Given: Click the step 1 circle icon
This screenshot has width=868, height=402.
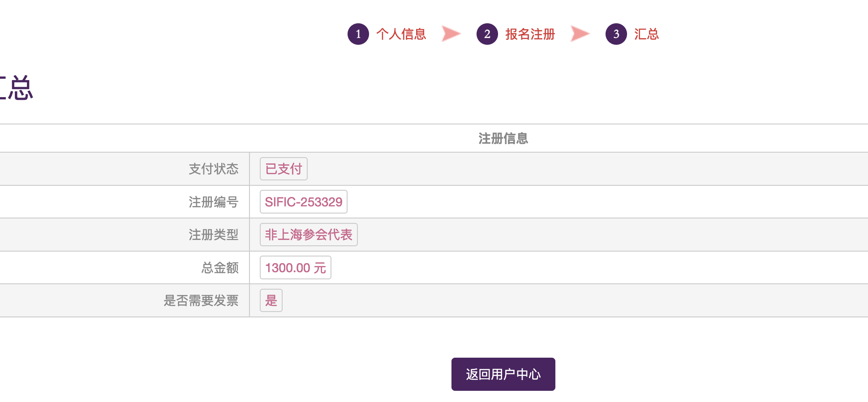Looking at the screenshot, I should [358, 34].
